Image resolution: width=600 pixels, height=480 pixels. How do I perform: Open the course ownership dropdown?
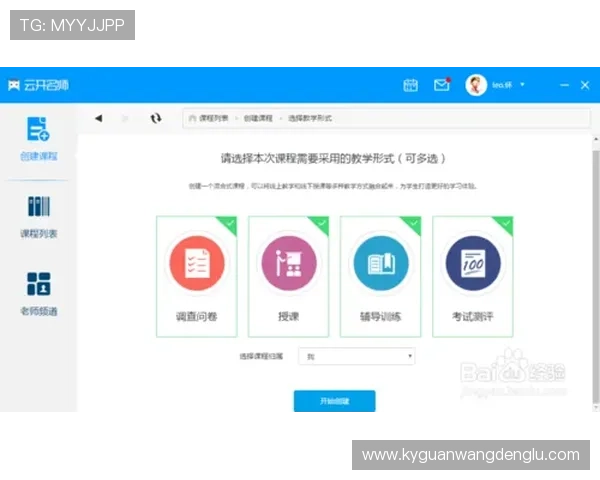(357, 356)
